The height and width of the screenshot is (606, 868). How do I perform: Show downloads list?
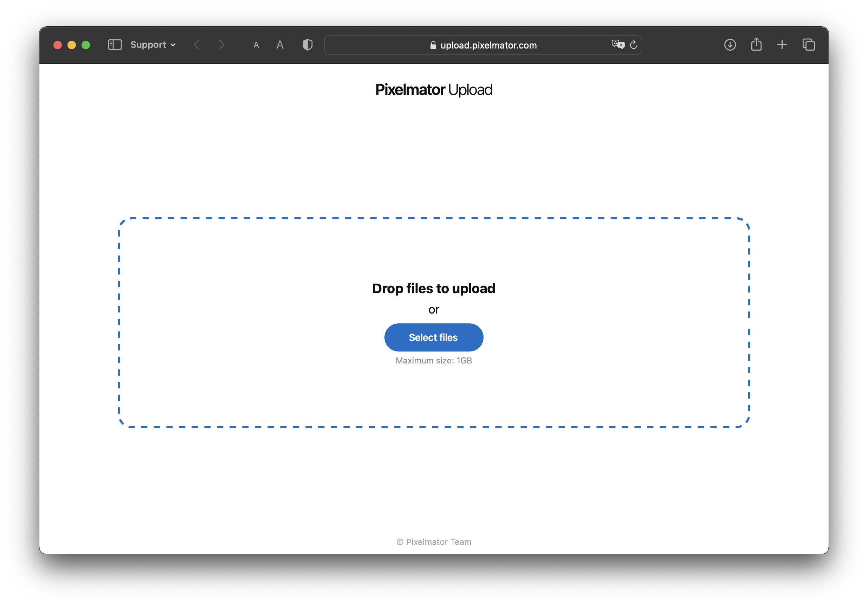[730, 45]
